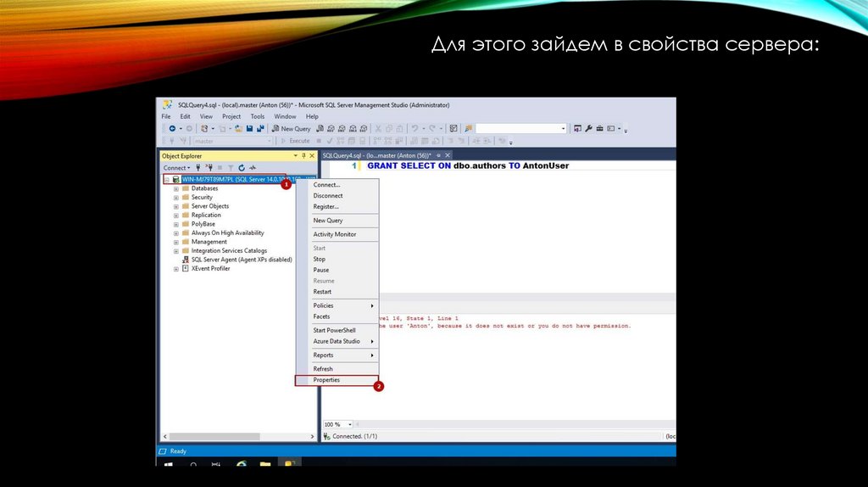The height and width of the screenshot is (487, 868).
Task: Choose Pause in the context menu
Action: click(x=337, y=270)
